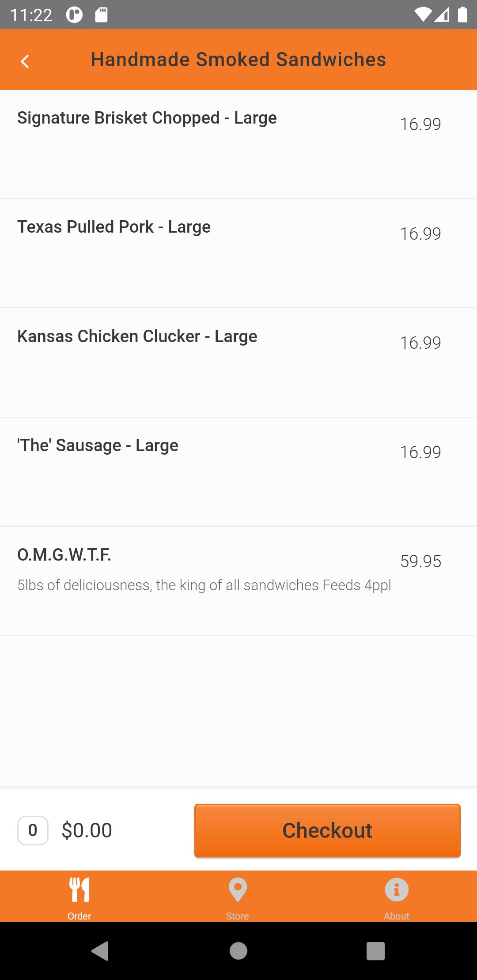The width and height of the screenshot is (477, 980).
Task: Tap the cart item count badge
Action: [33, 830]
